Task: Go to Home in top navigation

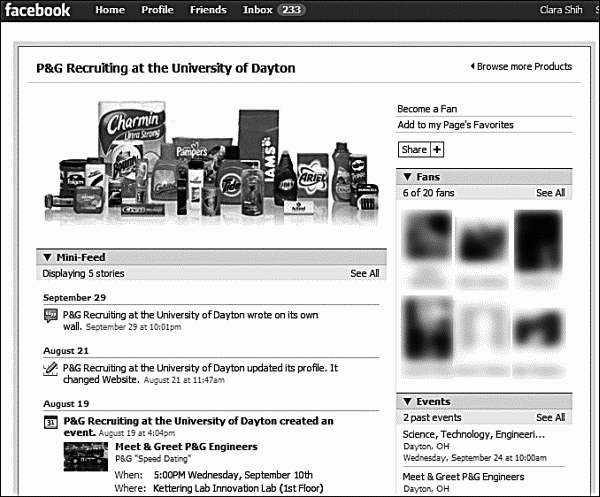Action: click(110, 11)
